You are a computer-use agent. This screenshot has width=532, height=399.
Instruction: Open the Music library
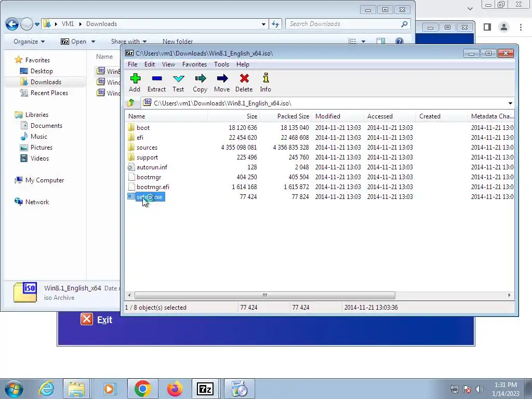click(x=38, y=137)
